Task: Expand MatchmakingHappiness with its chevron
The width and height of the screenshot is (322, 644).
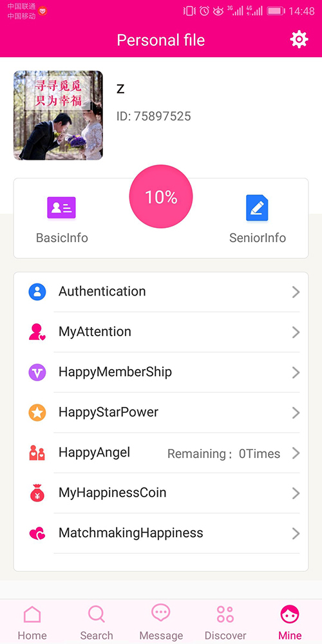Action: coord(296,533)
